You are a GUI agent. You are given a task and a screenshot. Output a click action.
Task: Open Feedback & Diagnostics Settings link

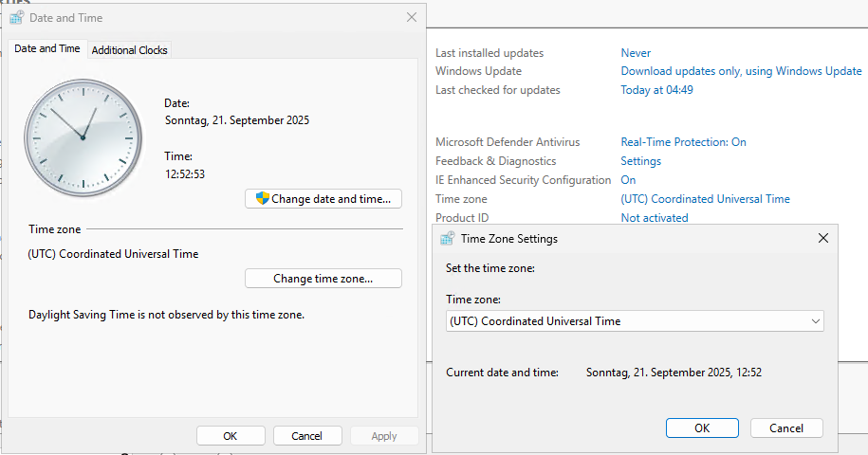(x=640, y=161)
